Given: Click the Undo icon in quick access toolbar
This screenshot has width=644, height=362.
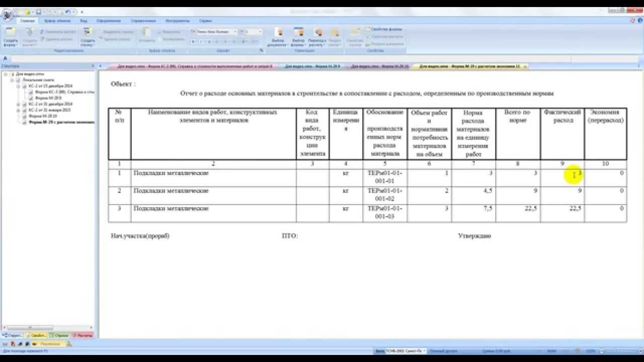Looking at the screenshot, I should point(68,12).
